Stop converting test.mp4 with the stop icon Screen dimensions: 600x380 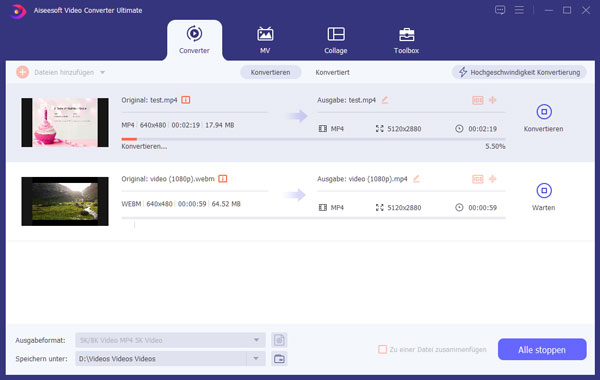click(x=544, y=112)
